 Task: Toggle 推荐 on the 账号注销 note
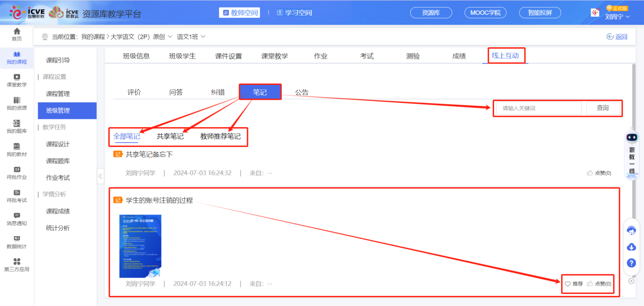(x=574, y=284)
